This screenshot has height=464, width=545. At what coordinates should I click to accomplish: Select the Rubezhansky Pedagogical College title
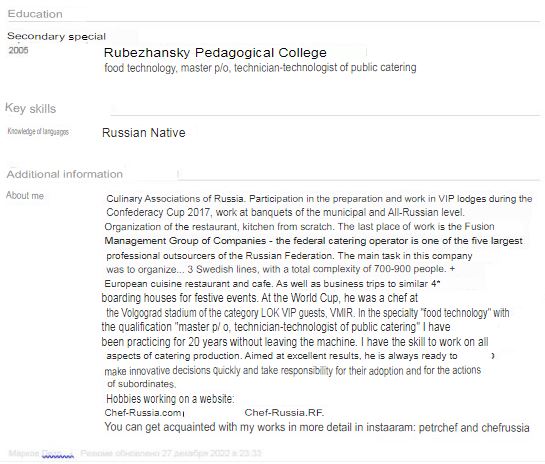(215, 52)
